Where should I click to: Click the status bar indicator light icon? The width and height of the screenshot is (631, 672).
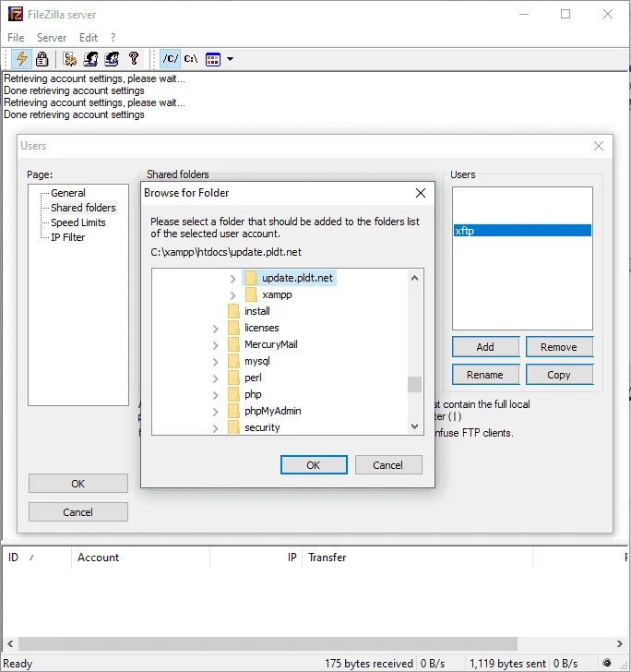pos(607,663)
